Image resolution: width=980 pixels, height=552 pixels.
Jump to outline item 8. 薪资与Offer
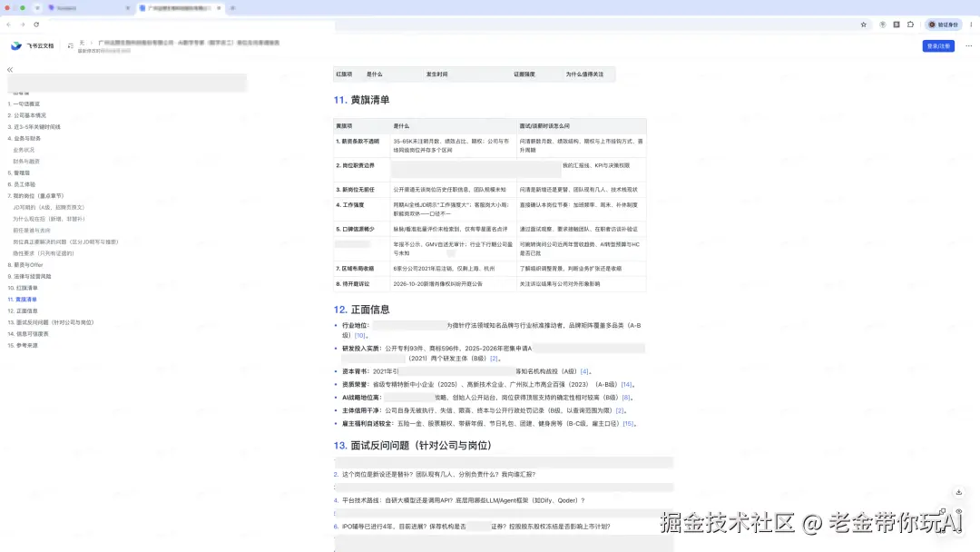[x=25, y=265]
